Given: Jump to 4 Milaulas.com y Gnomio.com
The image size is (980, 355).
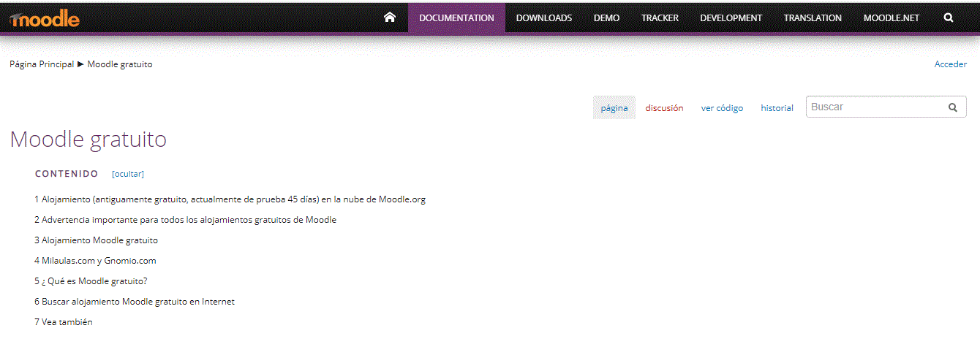Looking at the screenshot, I should click(95, 261).
